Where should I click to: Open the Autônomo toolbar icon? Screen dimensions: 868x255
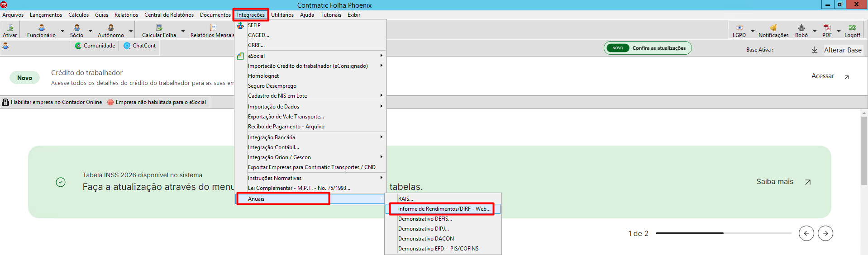111,28
